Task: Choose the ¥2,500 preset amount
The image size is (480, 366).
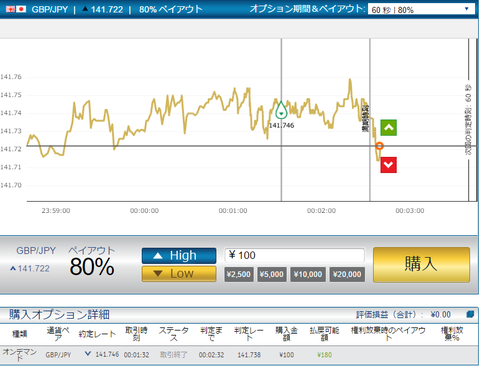Action: (x=239, y=274)
